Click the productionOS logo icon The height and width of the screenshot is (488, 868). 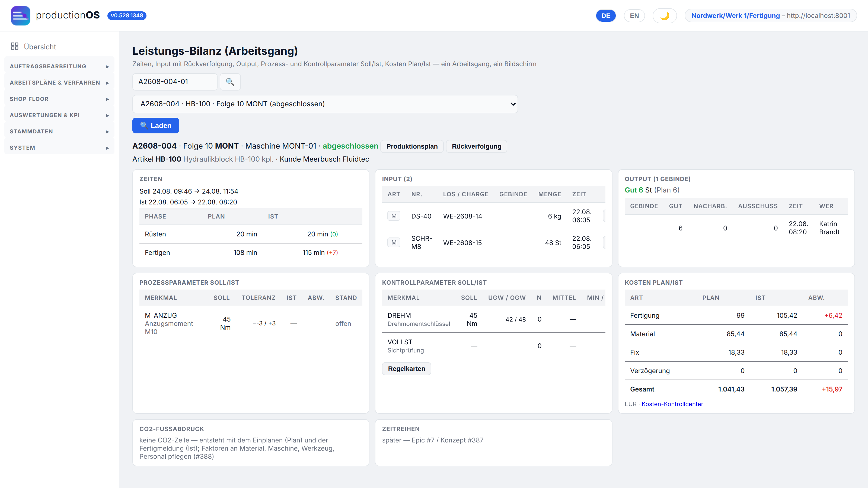(20, 15)
